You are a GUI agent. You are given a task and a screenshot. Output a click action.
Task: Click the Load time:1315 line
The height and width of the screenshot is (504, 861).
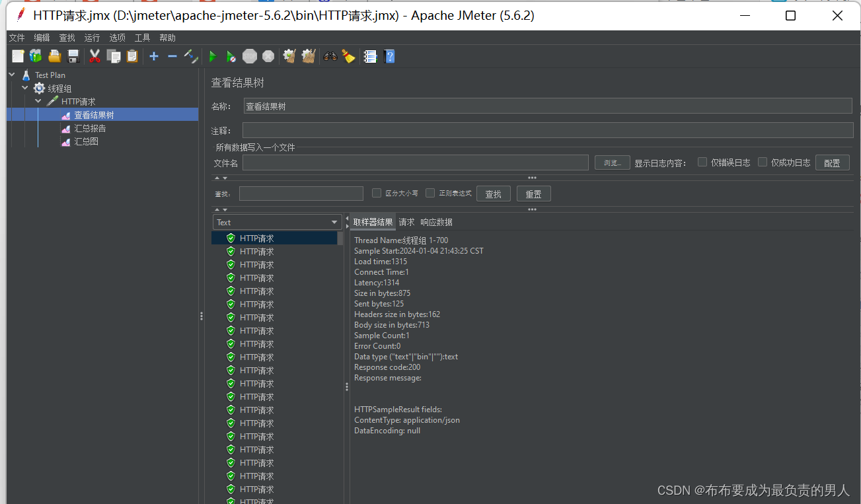click(381, 262)
